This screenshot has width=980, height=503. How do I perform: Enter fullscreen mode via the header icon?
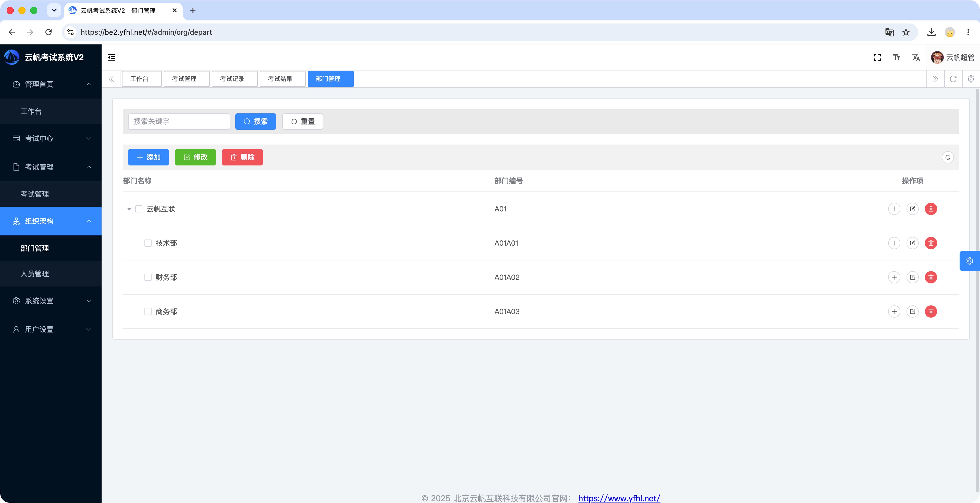(x=877, y=57)
